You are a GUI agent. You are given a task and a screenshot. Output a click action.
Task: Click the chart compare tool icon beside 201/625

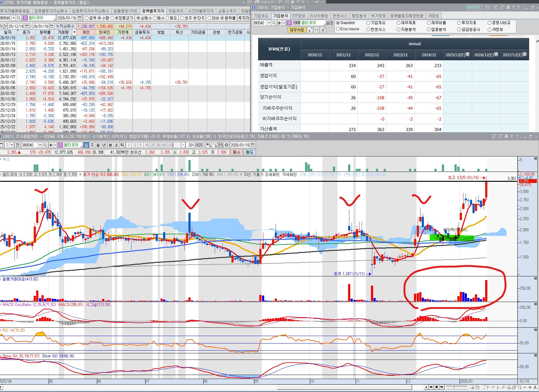pyautogui.click(x=209, y=145)
